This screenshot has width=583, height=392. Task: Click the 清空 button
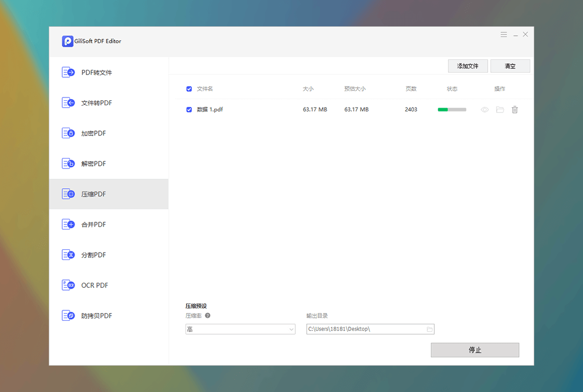(510, 66)
